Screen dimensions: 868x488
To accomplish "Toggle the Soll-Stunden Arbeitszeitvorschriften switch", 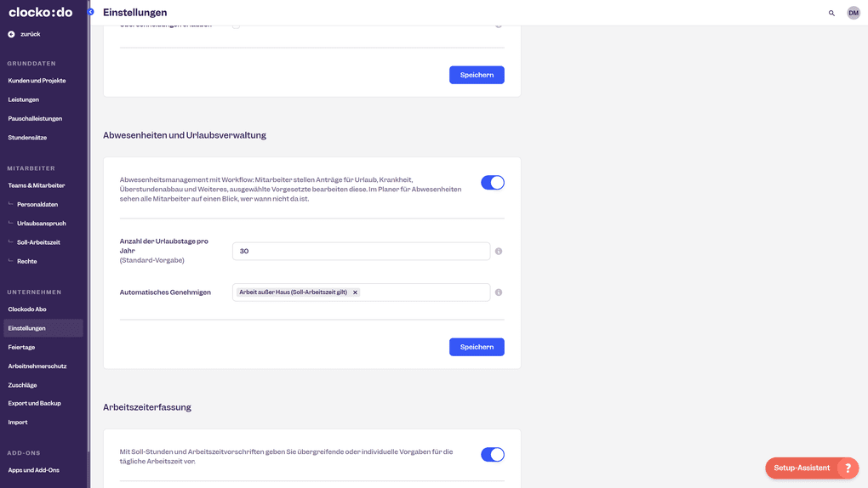I will click(492, 455).
